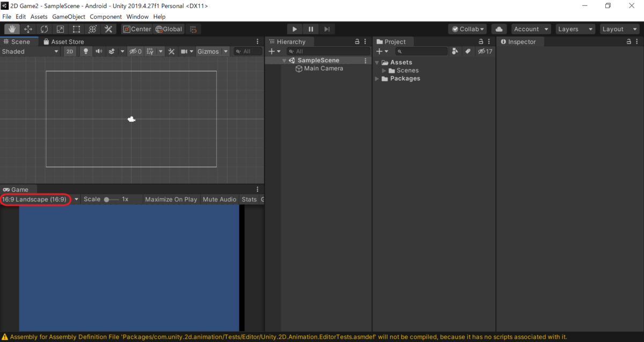This screenshot has width=644, height=342.
Task: Adjust the Game view Scale slider
Action: pyautogui.click(x=112, y=199)
